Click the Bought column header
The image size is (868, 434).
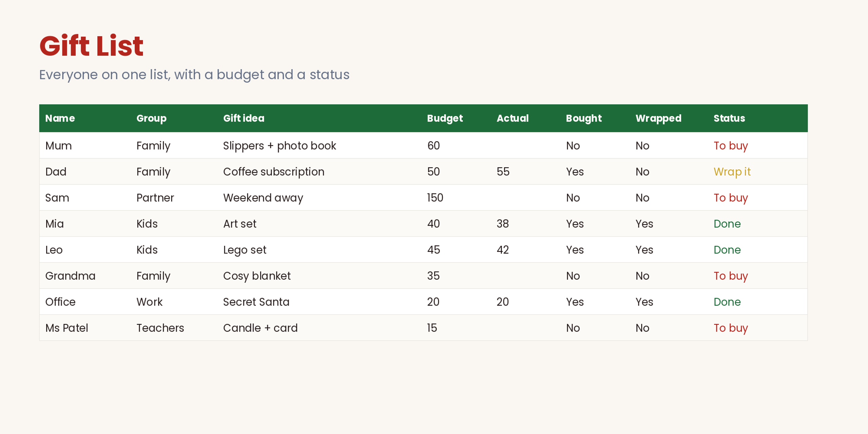click(584, 118)
